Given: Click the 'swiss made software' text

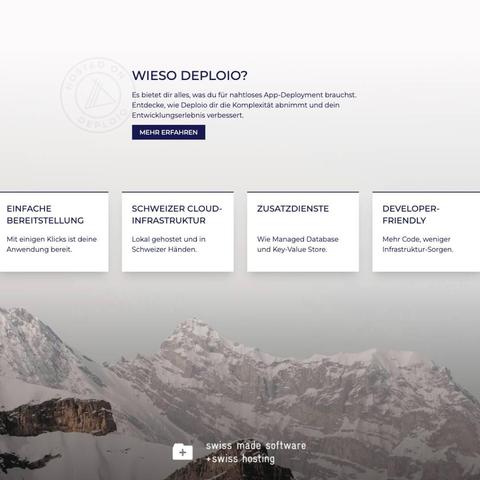Looking at the screenshot, I should pos(256,445).
